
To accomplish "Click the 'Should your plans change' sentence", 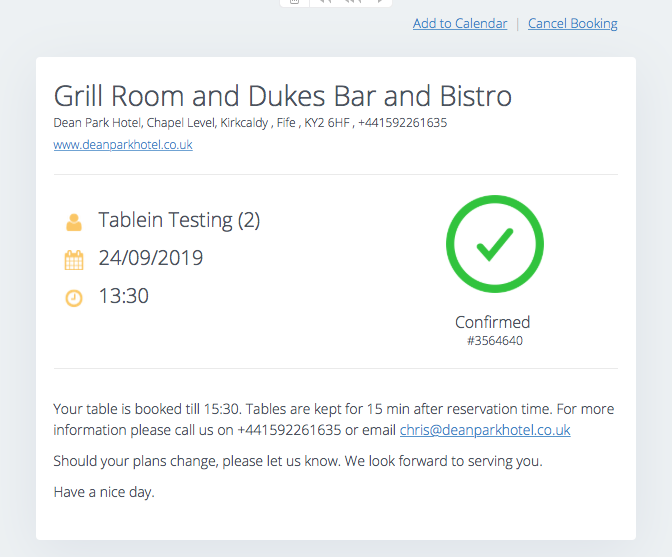I will click(298, 461).
